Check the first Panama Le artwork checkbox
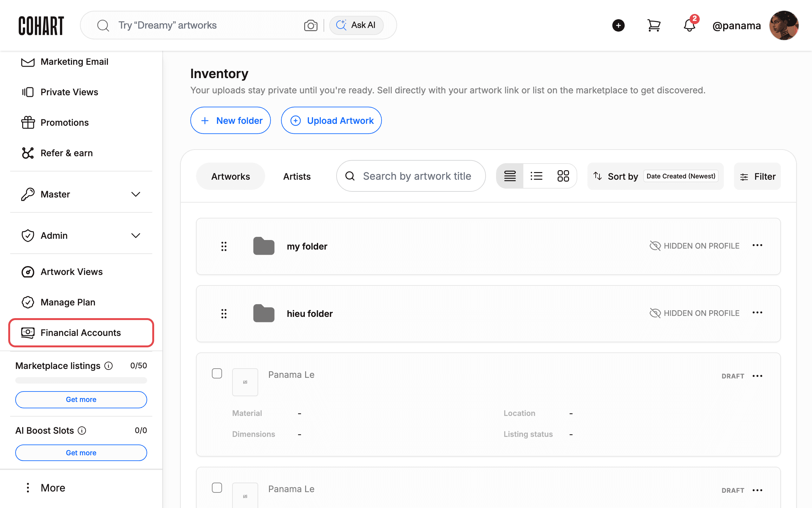This screenshot has height=508, width=812. click(x=217, y=373)
